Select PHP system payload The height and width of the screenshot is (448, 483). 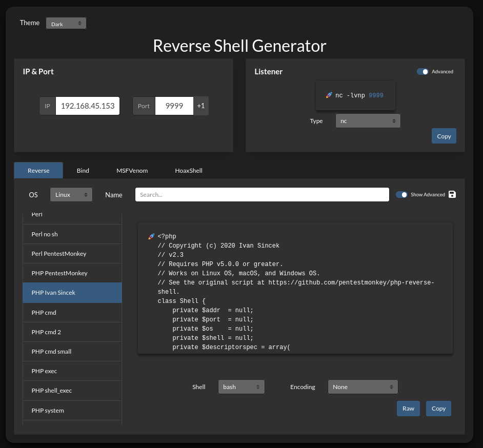(72, 411)
